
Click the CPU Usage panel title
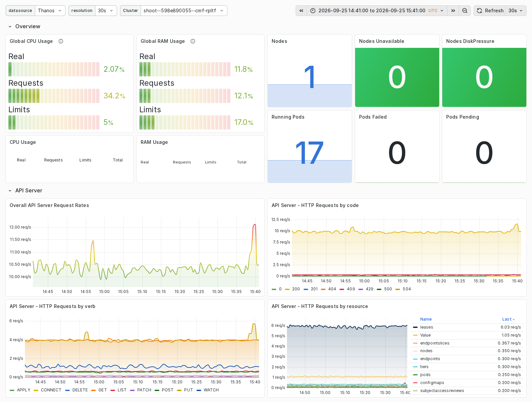point(23,142)
